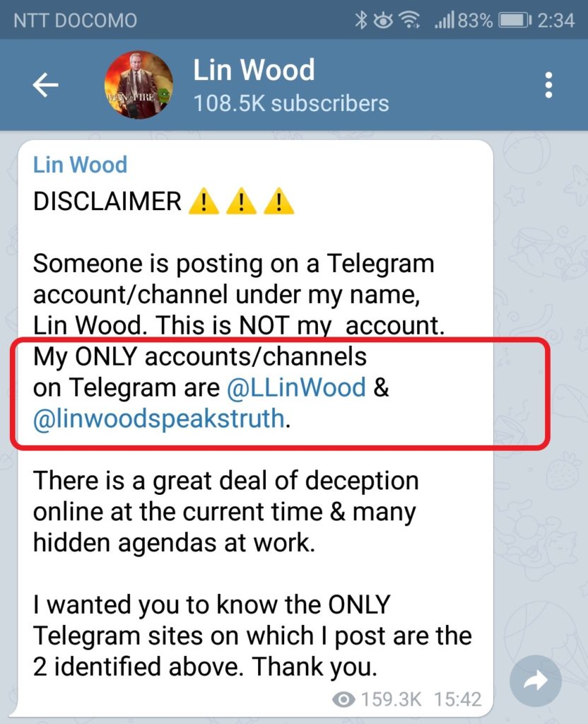Tap the battery indicator icon
This screenshot has height=724, width=588.
[x=515, y=21]
